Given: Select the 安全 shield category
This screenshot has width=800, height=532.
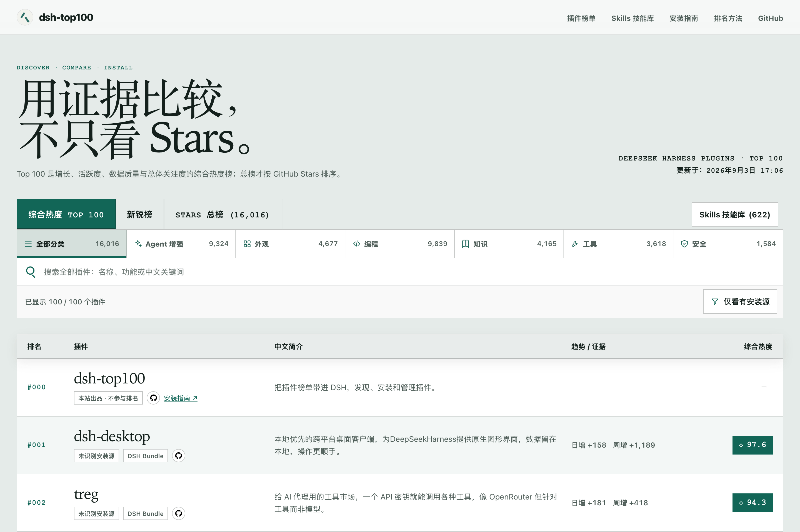Looking at the screenshot, I should [728, 244].
